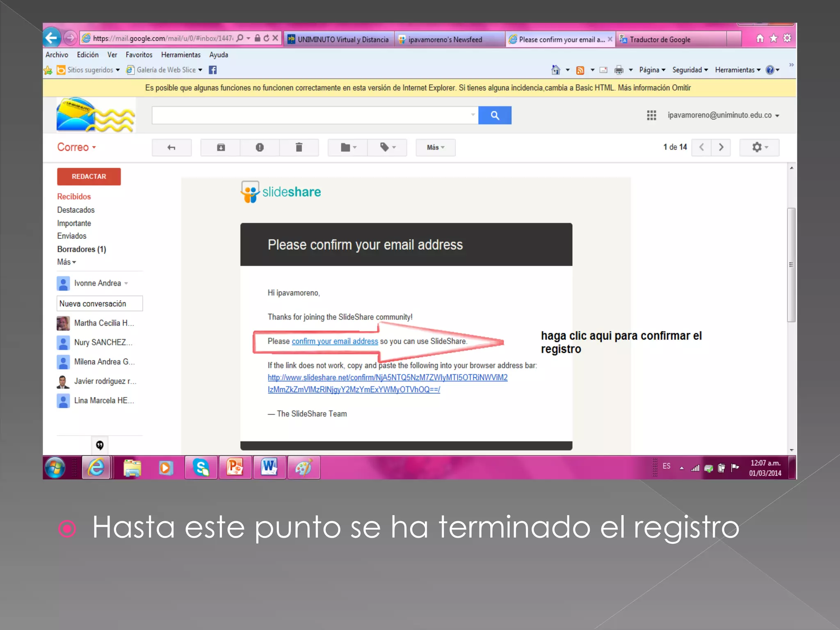840x630 pixels.
Task: Expand Más in the left sidebar
Action: pos(66,262)
